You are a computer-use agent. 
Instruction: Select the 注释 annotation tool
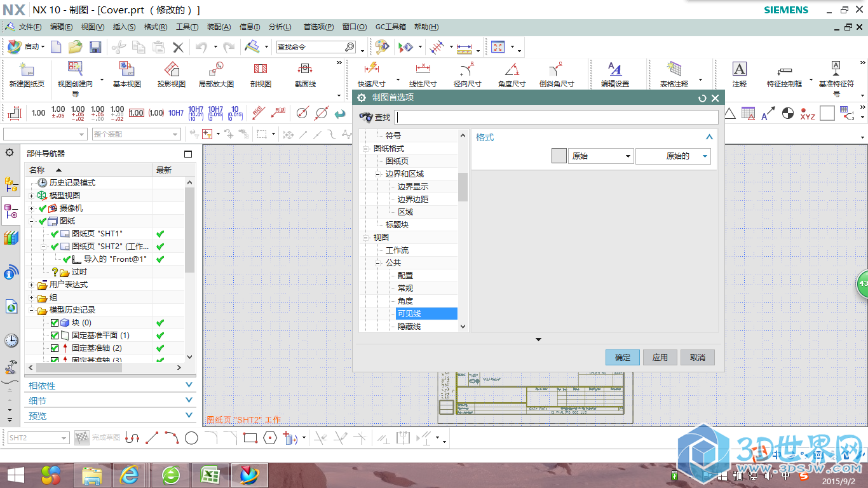740,75
